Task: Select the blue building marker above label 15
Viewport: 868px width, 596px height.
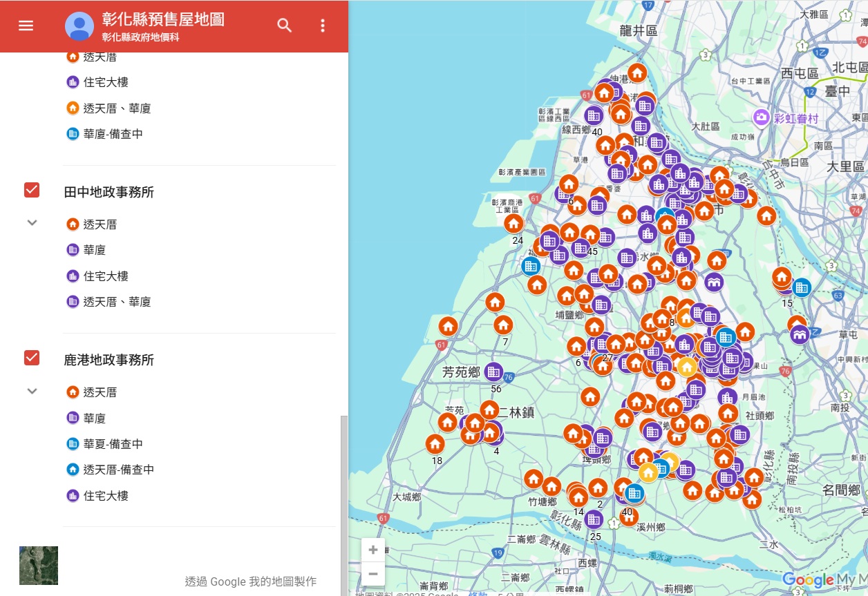Action: pyautogui.click(x=802, y=287)
